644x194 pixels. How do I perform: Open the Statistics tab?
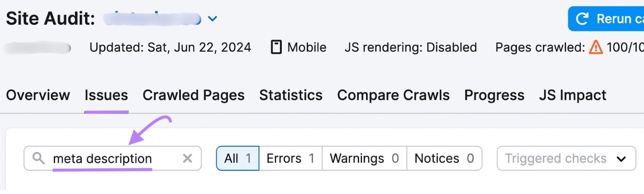(x=291, y=95)
